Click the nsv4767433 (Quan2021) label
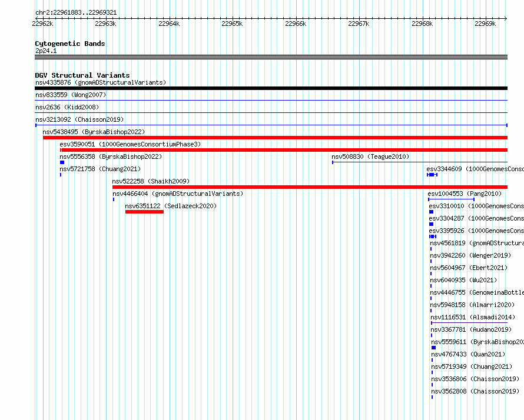524x420 pixels. (468, 354)
